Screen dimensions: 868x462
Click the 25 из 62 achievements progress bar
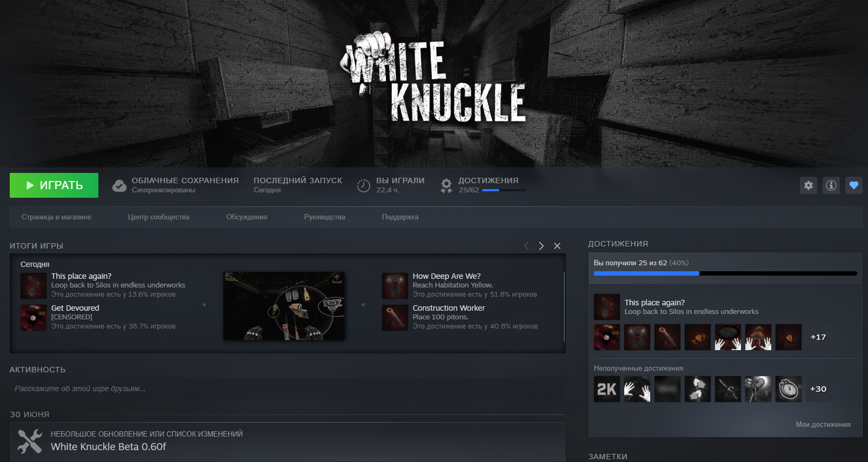(x=725, y=273)
